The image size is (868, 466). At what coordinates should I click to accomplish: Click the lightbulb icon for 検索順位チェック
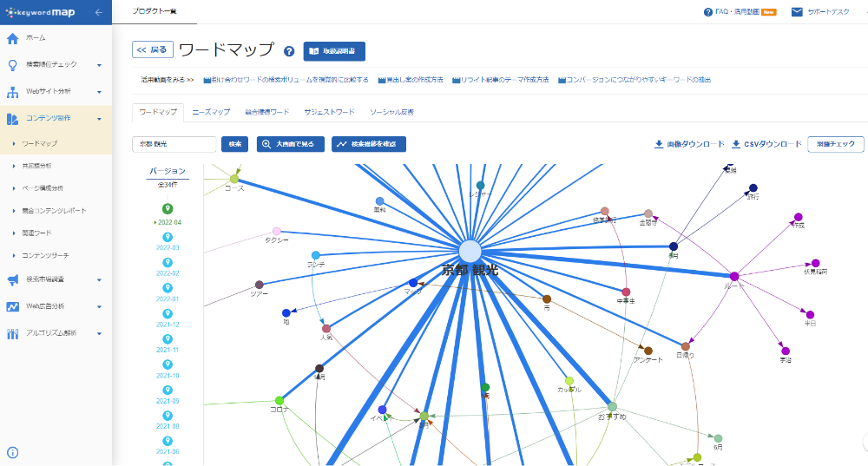point(13,65)
